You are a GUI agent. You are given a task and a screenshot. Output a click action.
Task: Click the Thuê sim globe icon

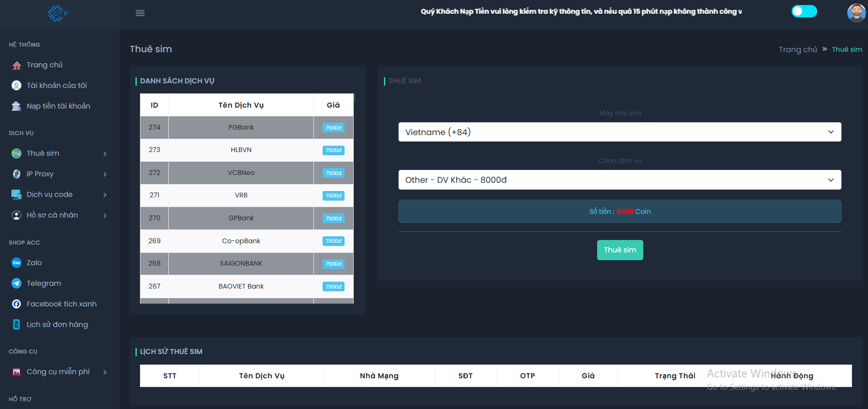(x=16, y=153)
